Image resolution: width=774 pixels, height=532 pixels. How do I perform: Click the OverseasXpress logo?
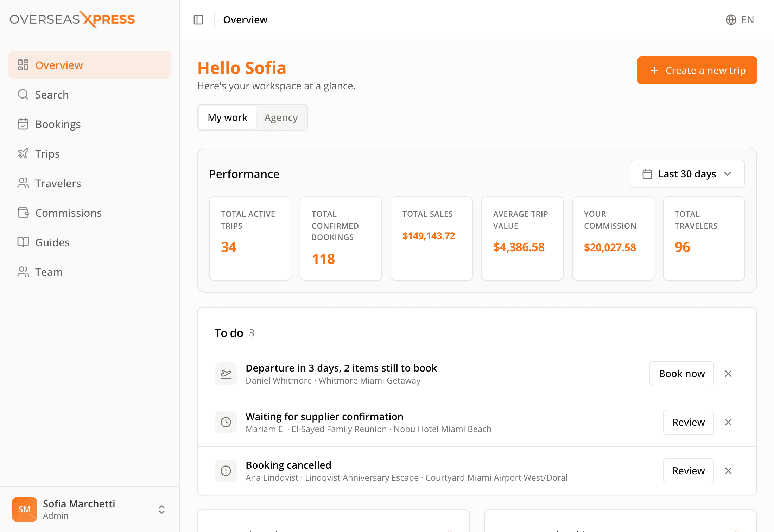pyautogui.click(x=72, y=19)
